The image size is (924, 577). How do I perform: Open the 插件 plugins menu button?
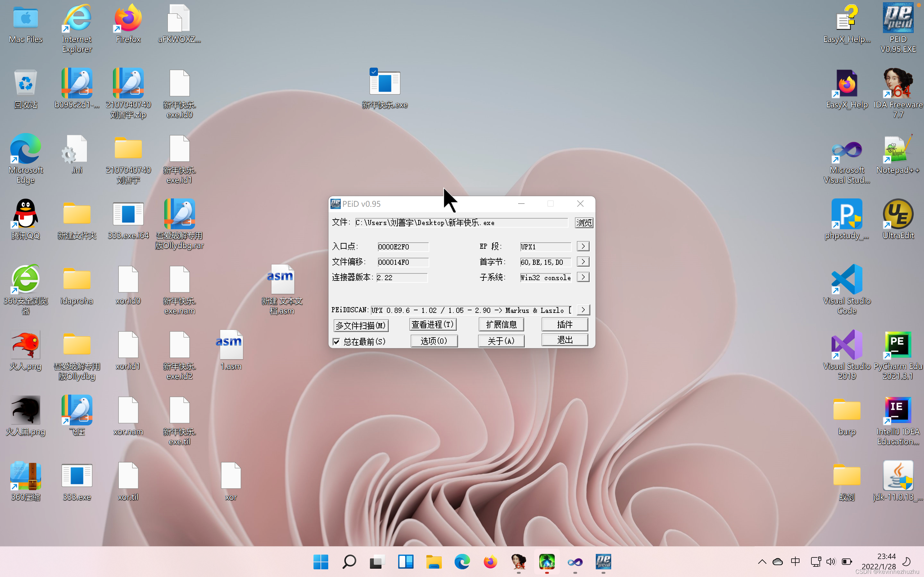pyautogui.click(x=565, y=325)
